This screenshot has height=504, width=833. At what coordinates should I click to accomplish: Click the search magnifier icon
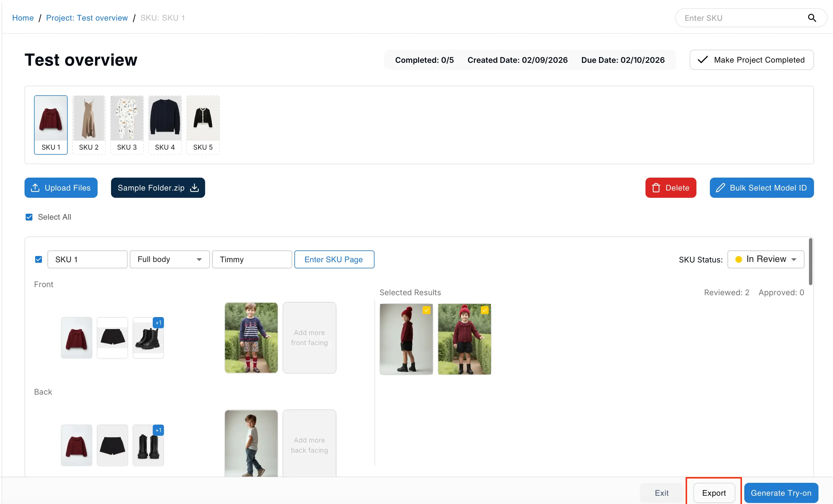coord(812,18)
